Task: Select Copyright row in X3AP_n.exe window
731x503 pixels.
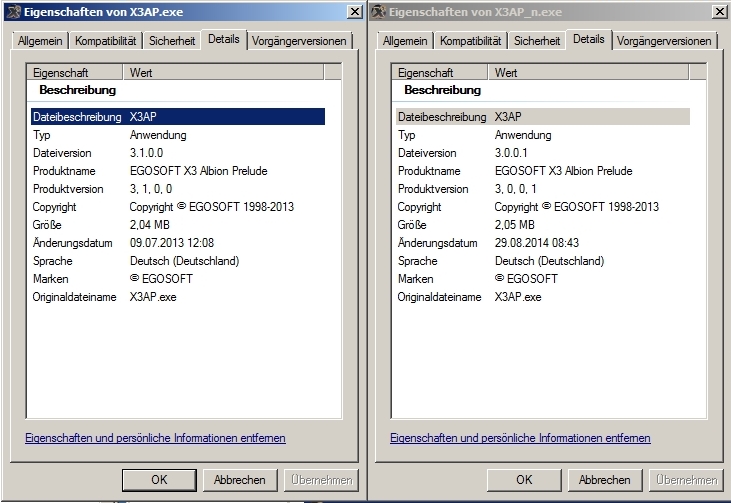Action: click(x=543, y=207)
